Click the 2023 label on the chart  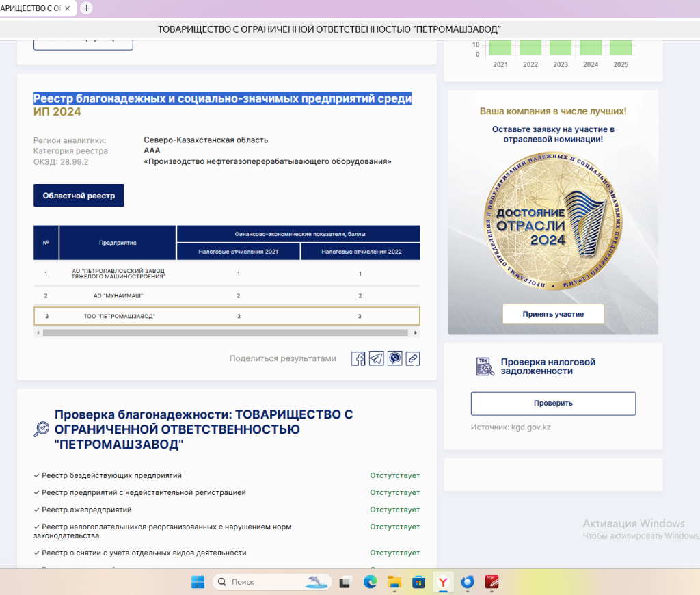point(561,64)
